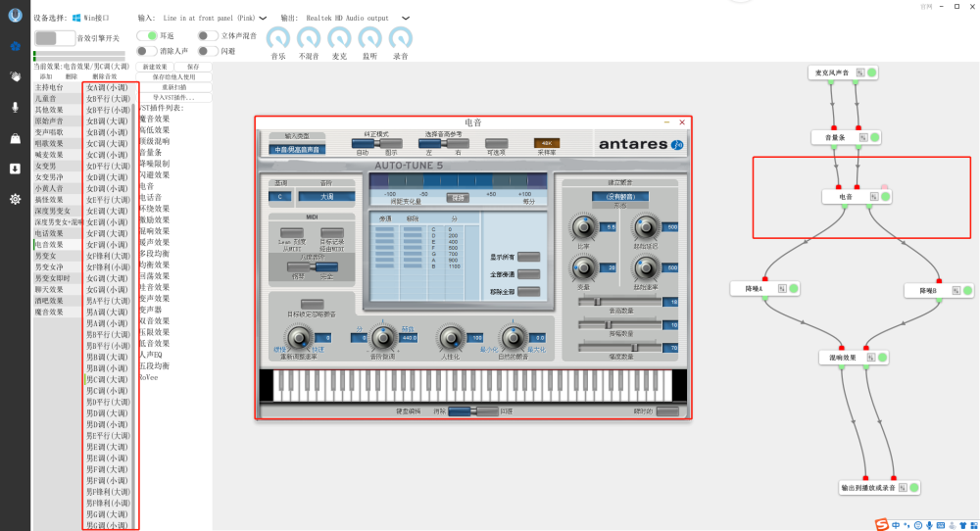This screenshot has width=980, height=531.
Task: Open the settings icon on the 电音 node
Action: (874, 197)
